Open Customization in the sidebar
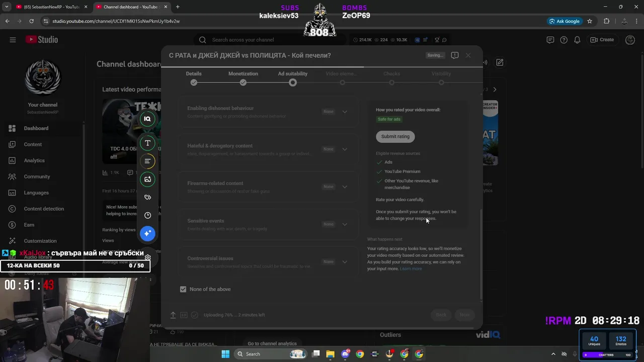 click(x=42, y=241)
